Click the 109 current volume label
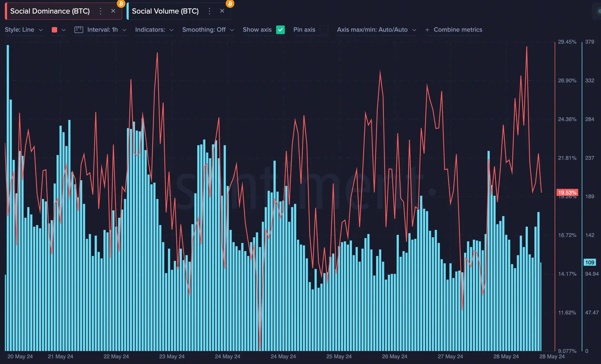This screenshot has width=601, height=364. coord(590,262)
